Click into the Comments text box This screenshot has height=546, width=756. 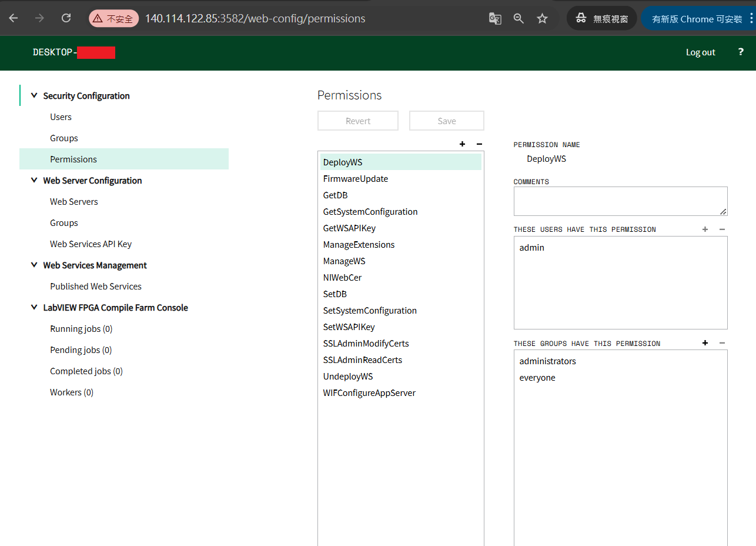620,201
